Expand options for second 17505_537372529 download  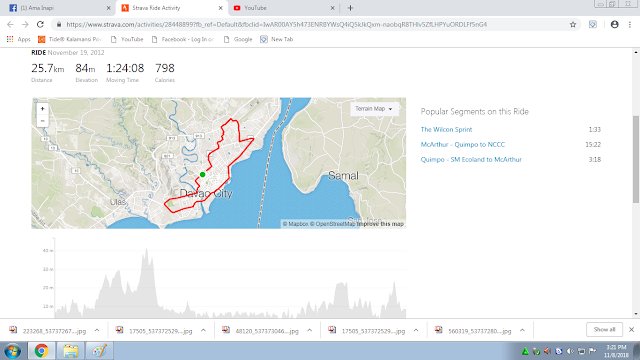416,331
